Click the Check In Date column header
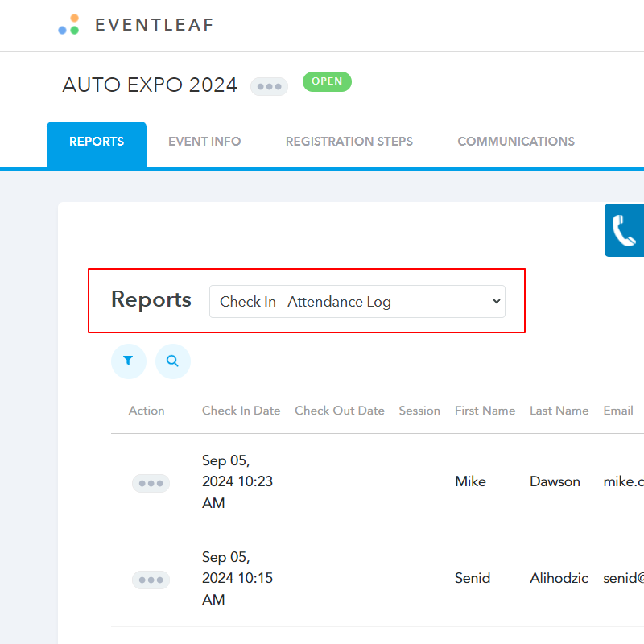The image size is (644, 644). pyautogui.click(x=241, y=411)
